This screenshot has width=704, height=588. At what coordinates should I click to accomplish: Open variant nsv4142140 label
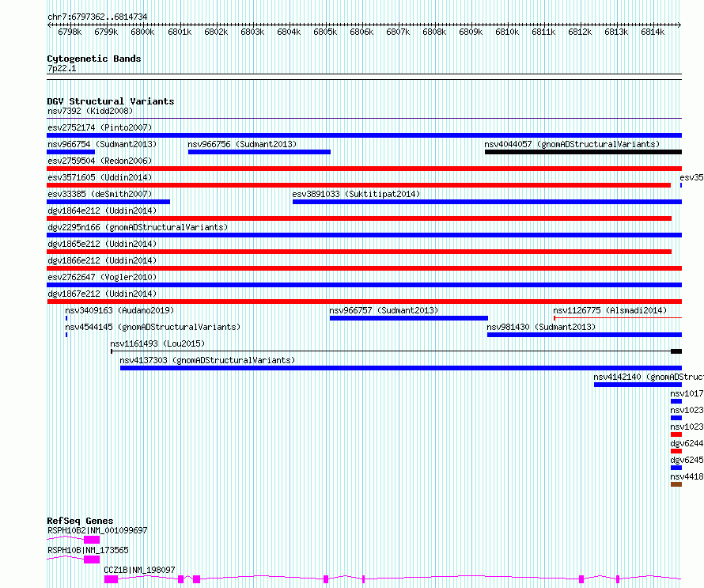[649, 377]
